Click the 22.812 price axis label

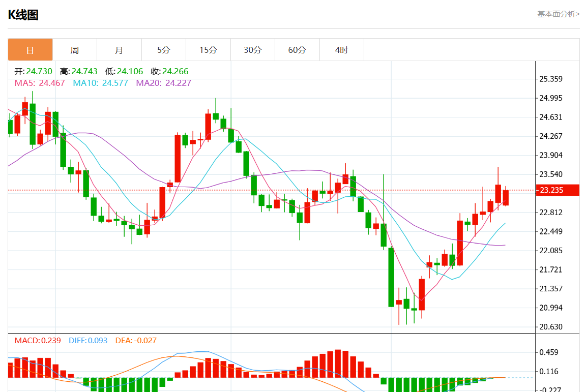[x=551, y=212]
